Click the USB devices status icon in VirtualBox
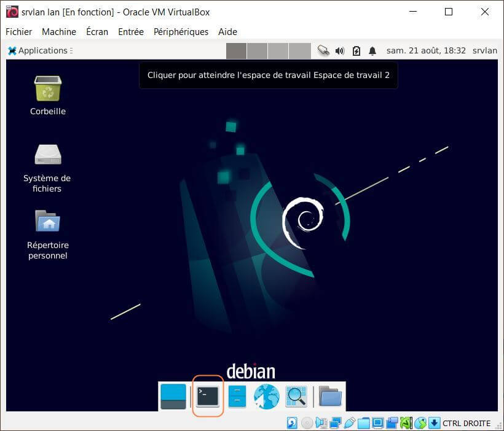The width and height of the screenshot is (504, 431). (x=350, y=423)
